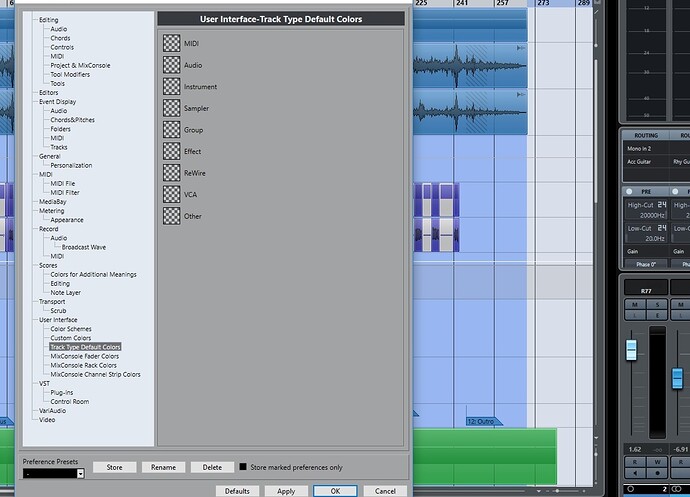690x497 pixels.
Task: Click the R77 fader level value 1.62
Action: [635, 449]
